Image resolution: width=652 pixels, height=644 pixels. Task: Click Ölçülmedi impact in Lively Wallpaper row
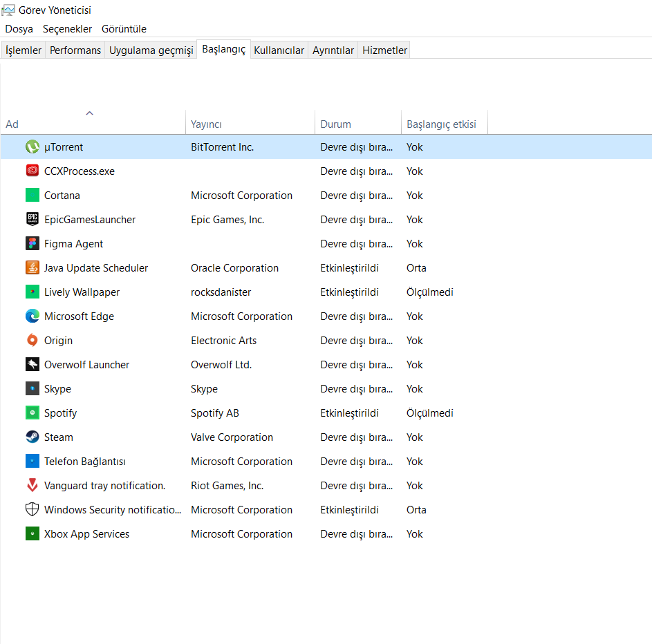[x=430, y=292]
